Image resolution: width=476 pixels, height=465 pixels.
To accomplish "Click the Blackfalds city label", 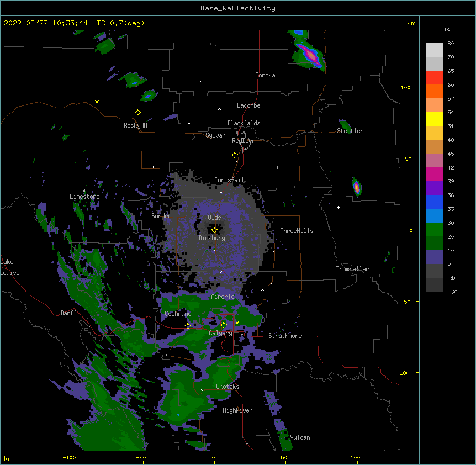I will click(244, 123).
